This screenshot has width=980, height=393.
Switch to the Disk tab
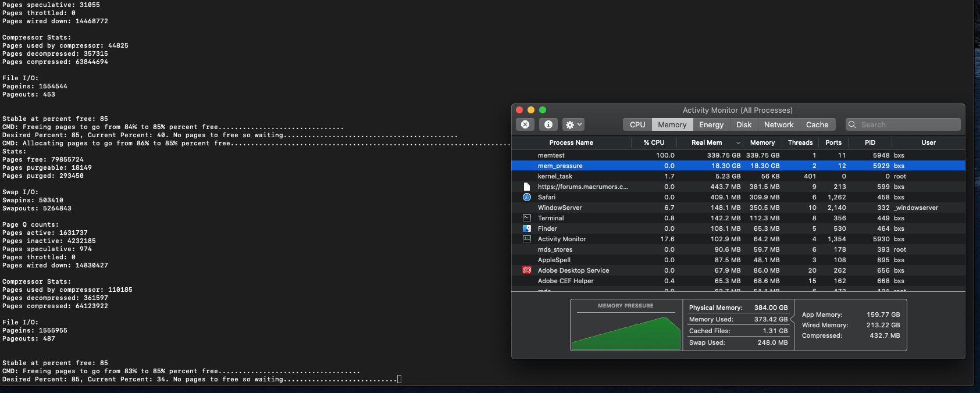tap(744, 124)
